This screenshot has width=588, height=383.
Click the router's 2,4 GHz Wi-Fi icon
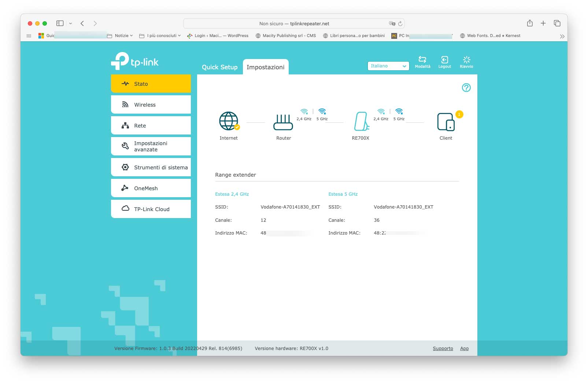304,111
